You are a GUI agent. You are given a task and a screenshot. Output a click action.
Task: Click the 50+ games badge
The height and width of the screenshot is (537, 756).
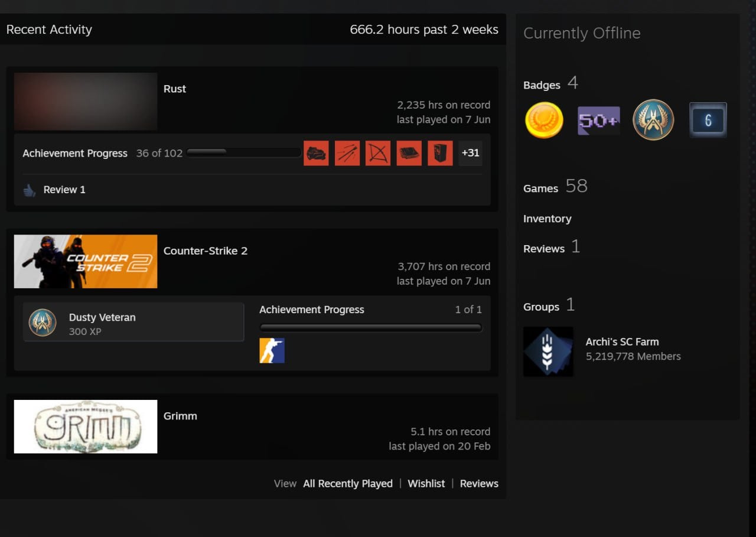click(599, 121)
